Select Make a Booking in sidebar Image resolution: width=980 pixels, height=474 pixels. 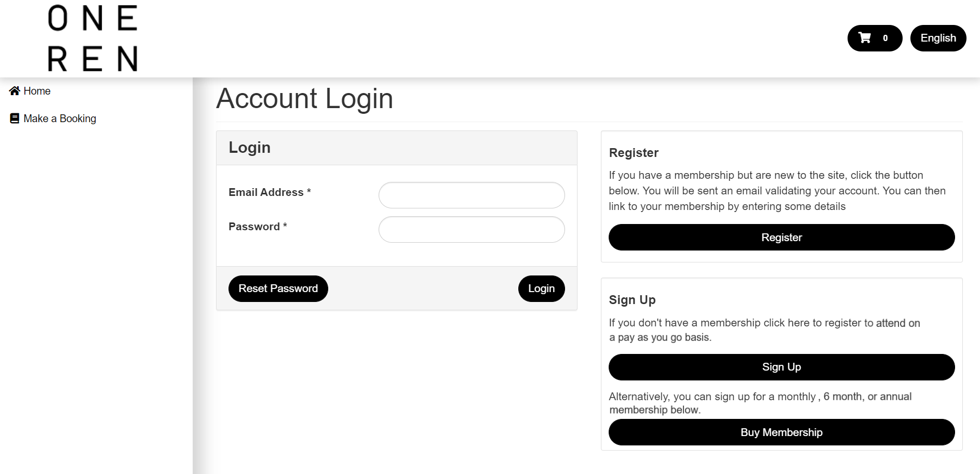click(60, 118)
